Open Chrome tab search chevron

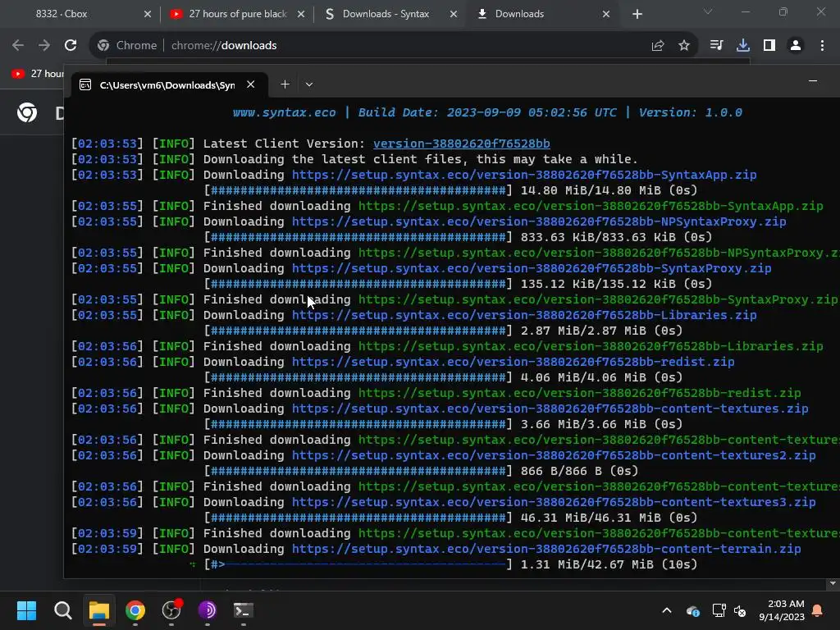pos(708,11)
